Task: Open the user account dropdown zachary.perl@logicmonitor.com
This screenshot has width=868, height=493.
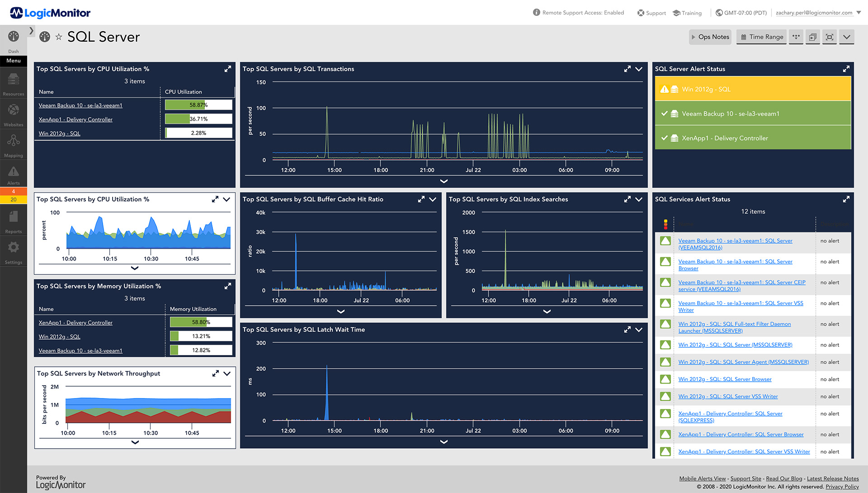Action: (x=818, y=13)
